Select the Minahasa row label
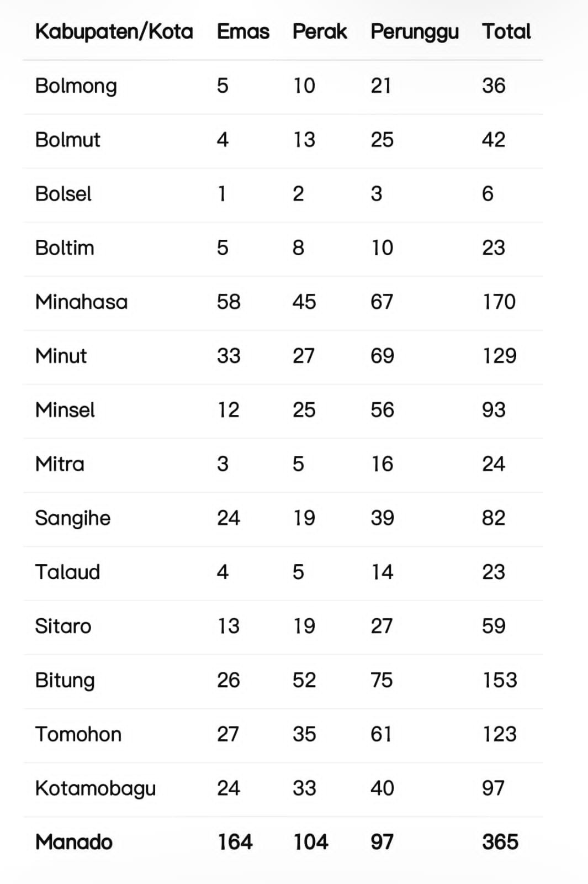The width and height of the screenshot is (588, 884). [x=82, y=302]
